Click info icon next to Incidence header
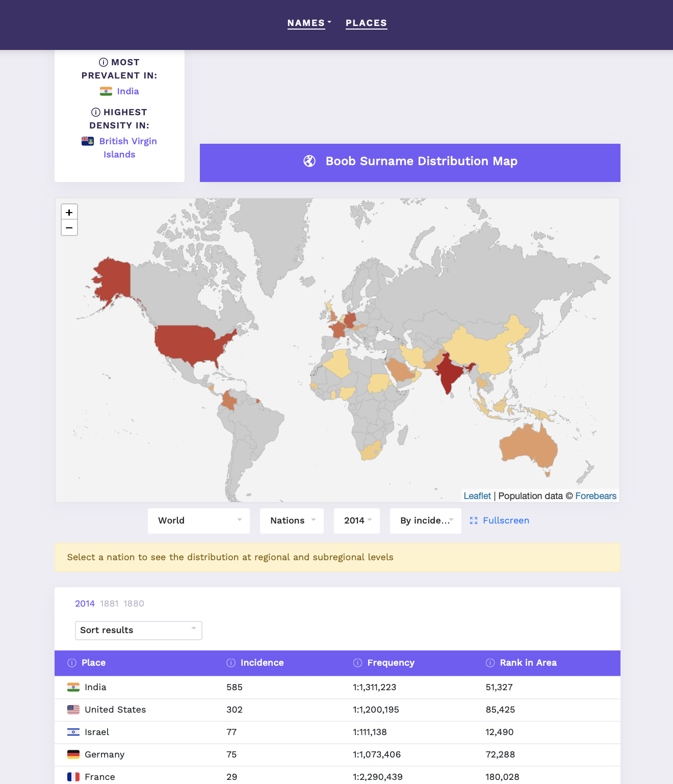The width and height of the screenshot is (673, 784). pyautogui.click(x=231, y=663)
